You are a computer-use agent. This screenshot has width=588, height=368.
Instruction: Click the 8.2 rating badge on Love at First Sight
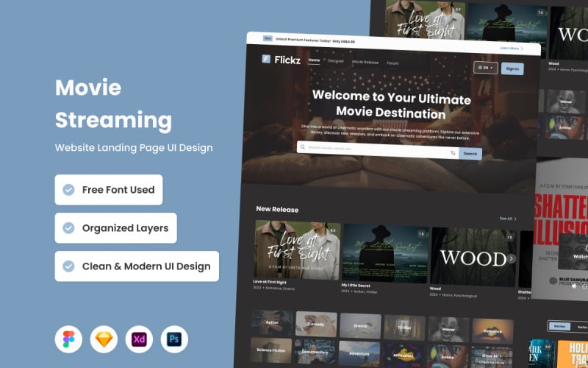coord(333,230)
